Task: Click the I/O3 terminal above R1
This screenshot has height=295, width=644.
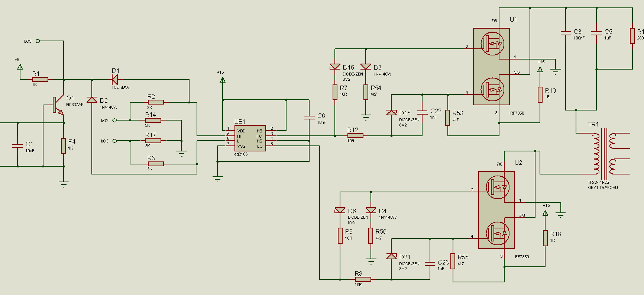Action: (x=38, y=41)
